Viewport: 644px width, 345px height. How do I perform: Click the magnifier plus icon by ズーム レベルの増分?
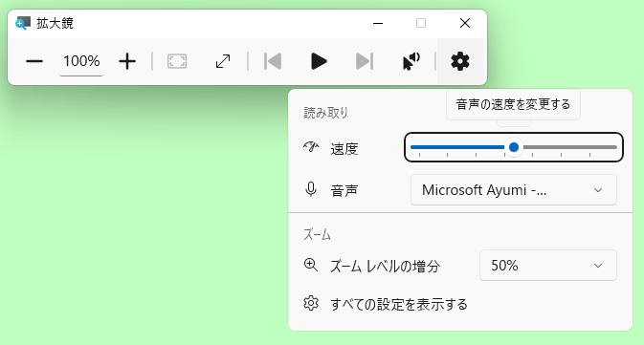pyautogui.click(x=311, y=265)
